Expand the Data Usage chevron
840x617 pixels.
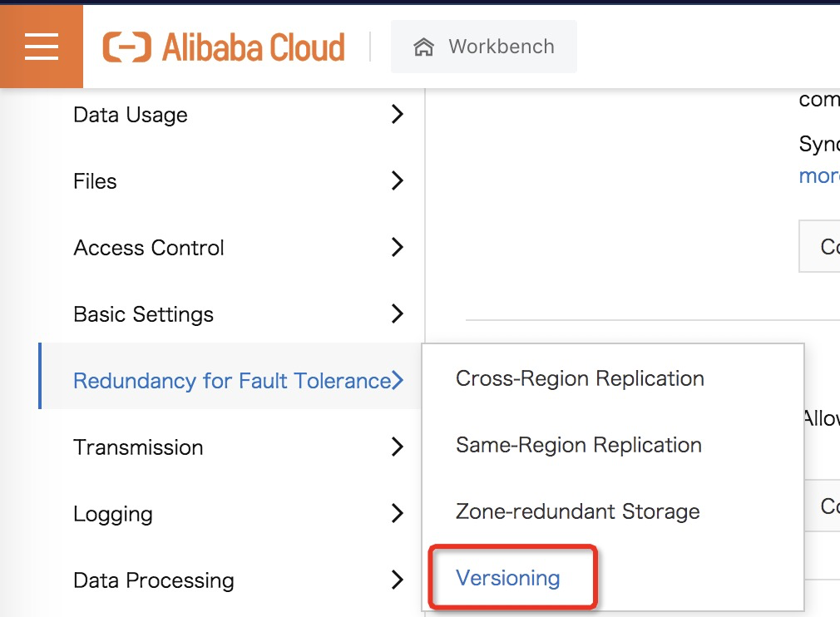[398, 115]
